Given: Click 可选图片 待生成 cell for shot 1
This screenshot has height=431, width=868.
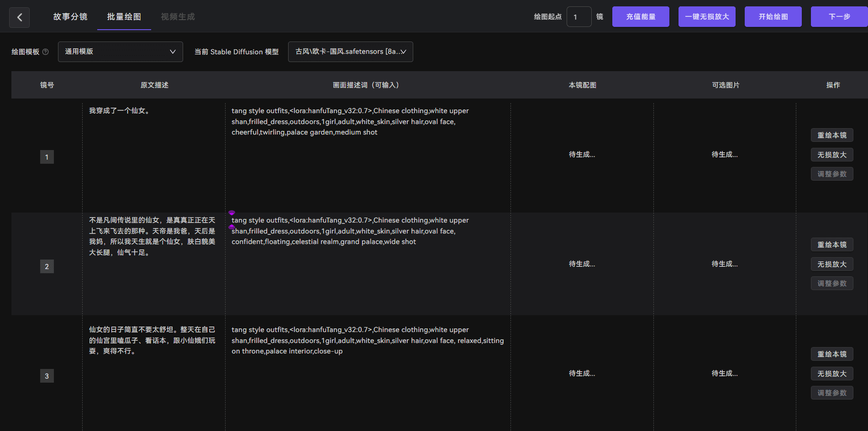Looking at the screenshot, I should click(x=725, y=155).
